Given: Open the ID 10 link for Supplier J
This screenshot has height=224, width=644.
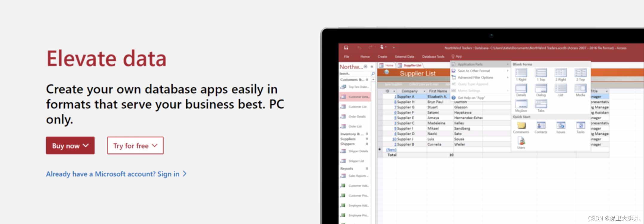Looking at the screenshot, I should pos(394,139).
